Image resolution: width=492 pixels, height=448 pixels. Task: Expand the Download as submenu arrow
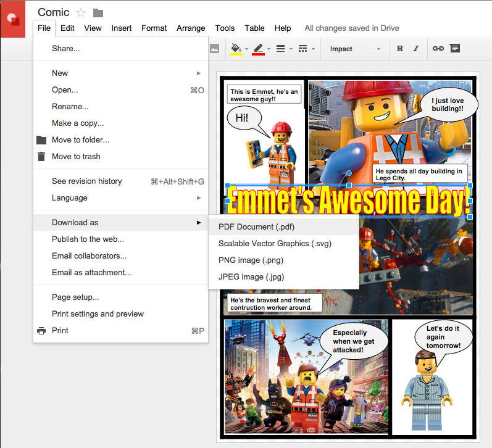click(x=199, y=222)
